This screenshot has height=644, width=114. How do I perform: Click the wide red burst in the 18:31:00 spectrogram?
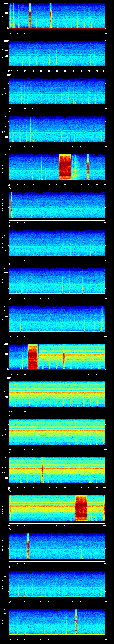pos(33,357)
